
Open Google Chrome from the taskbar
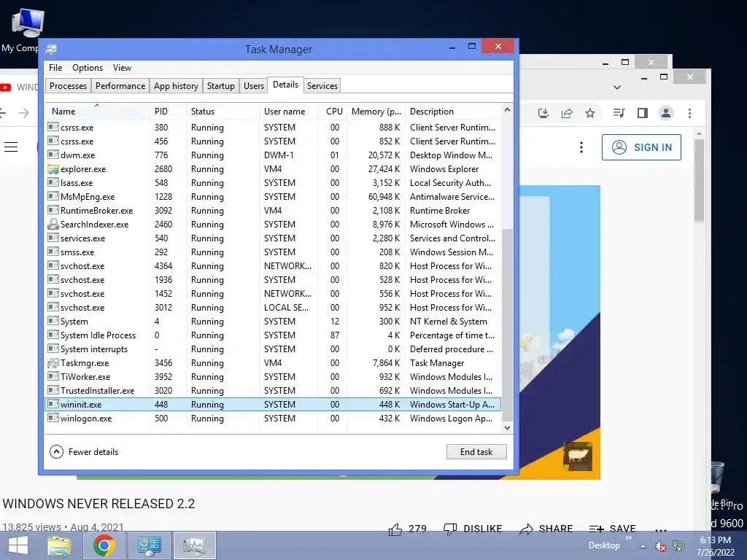[x=104, y=545]
